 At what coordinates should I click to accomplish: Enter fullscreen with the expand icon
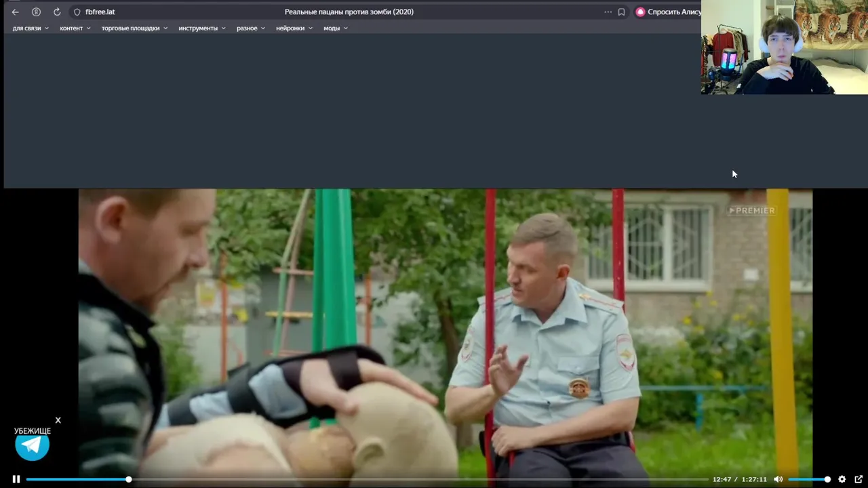(859, 479)
